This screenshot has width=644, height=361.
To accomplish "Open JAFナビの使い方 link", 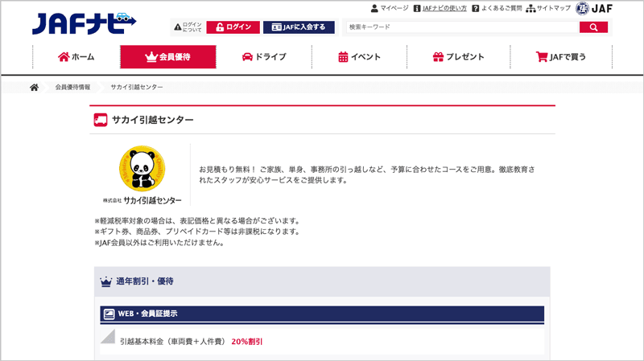I will pos(440,8).
